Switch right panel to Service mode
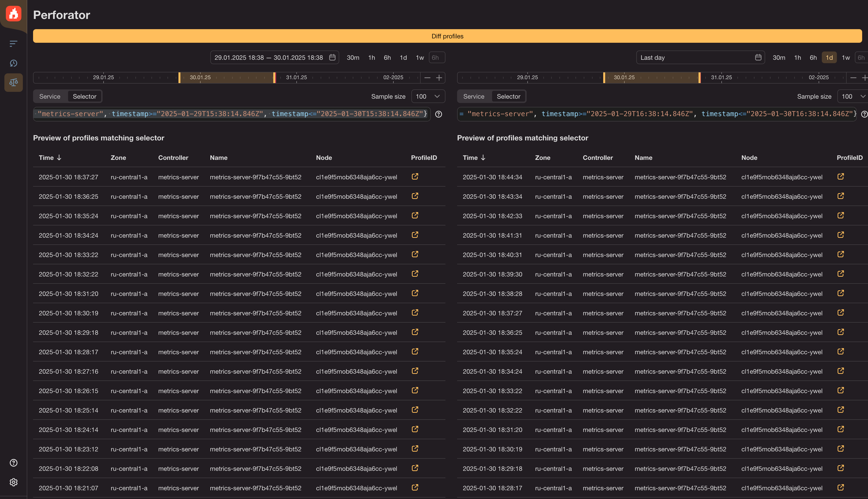Viewport: 868px width, 499px height. coord(474,96)
